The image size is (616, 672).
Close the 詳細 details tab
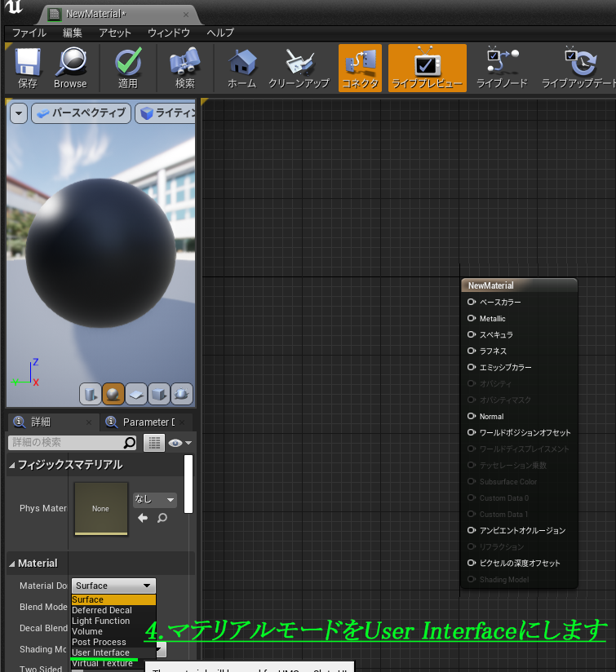pos(89,422)
